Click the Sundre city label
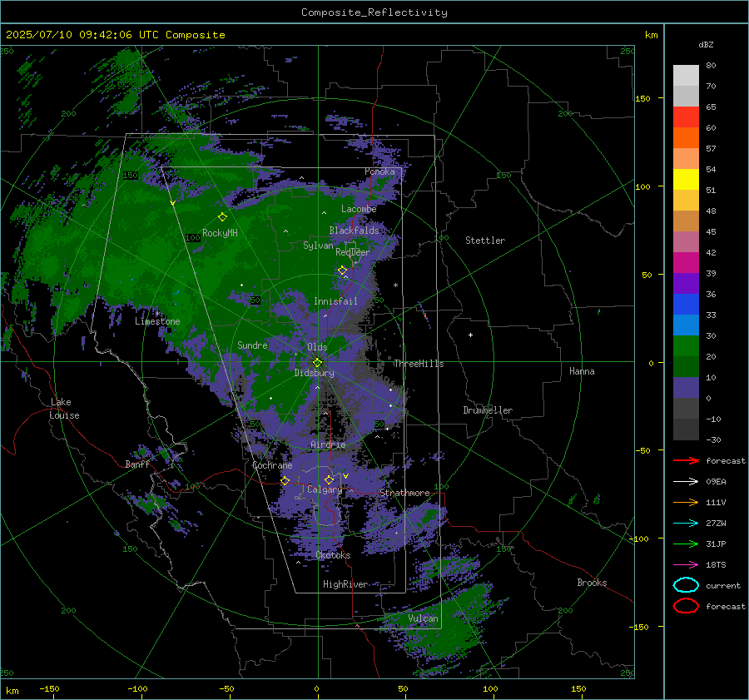 tap(252, 345)
